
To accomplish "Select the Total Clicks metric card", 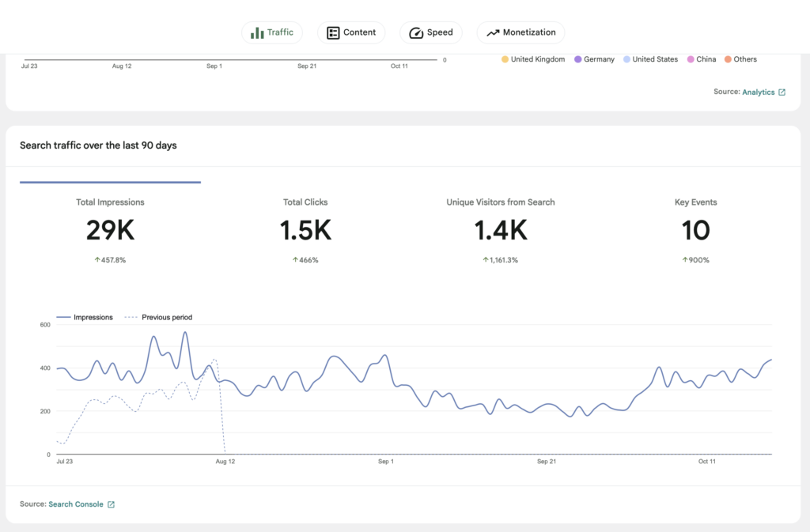I will pos(305,231).
